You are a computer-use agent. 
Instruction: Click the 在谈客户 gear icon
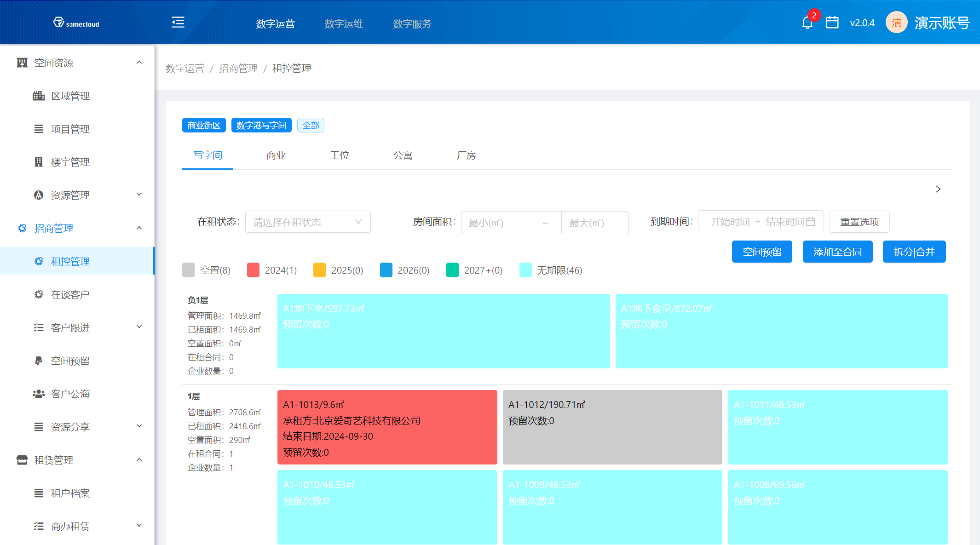coord(39,294)
